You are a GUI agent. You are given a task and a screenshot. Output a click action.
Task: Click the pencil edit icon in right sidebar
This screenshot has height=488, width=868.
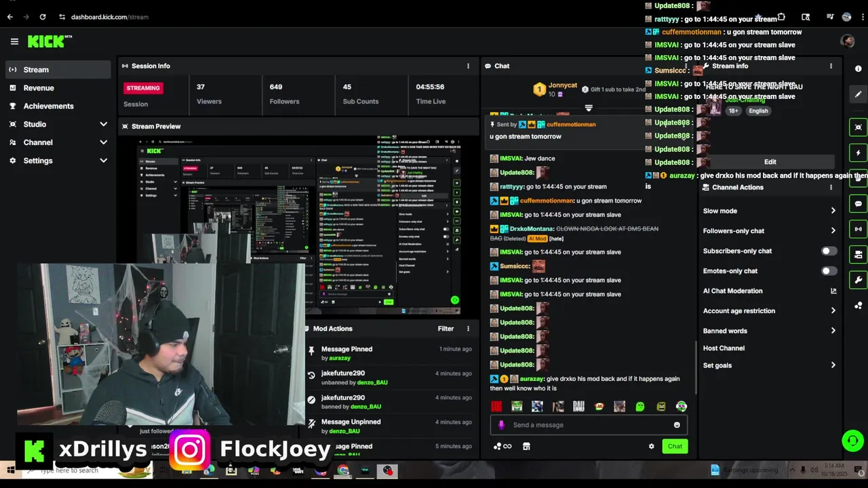(858, 94)
